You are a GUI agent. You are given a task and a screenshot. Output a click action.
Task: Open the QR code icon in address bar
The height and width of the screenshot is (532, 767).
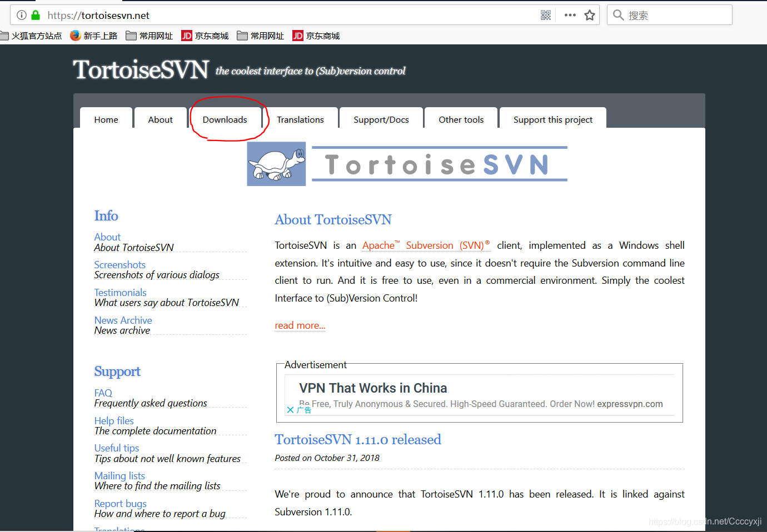tap(546, 15)
